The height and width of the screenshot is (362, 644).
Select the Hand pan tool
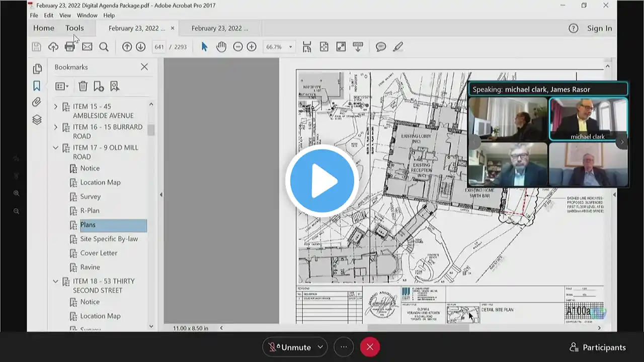221,47
